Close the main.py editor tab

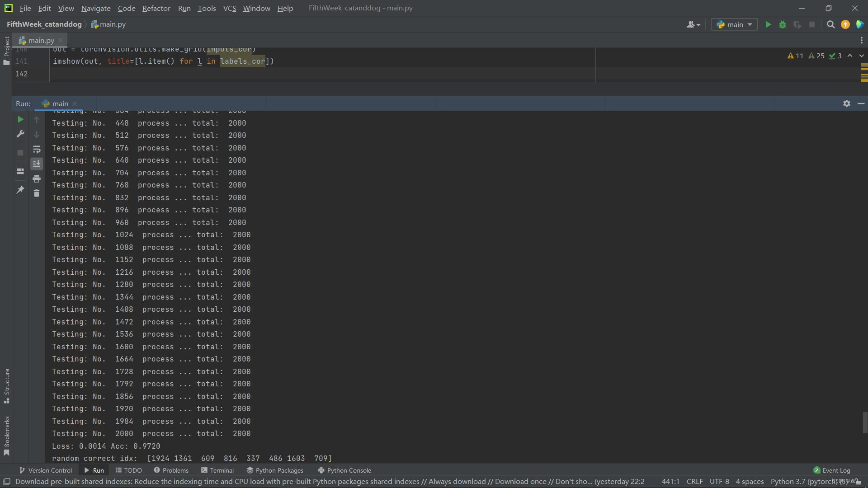coord(61,40)
